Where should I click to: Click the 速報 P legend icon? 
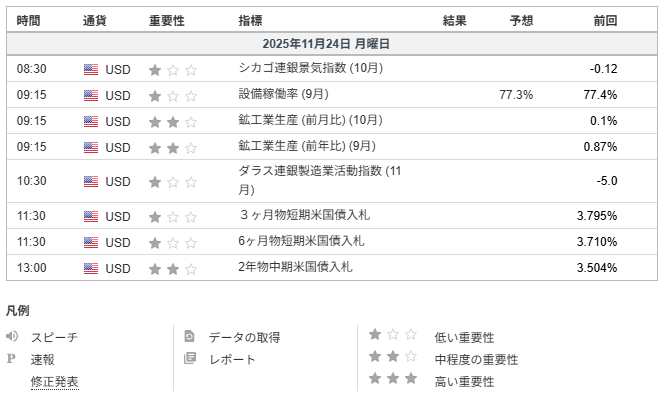[12, 359]
